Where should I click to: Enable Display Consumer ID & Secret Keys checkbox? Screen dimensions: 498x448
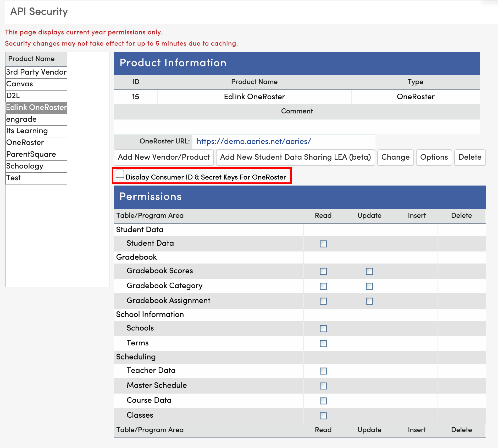pos(120,174)
